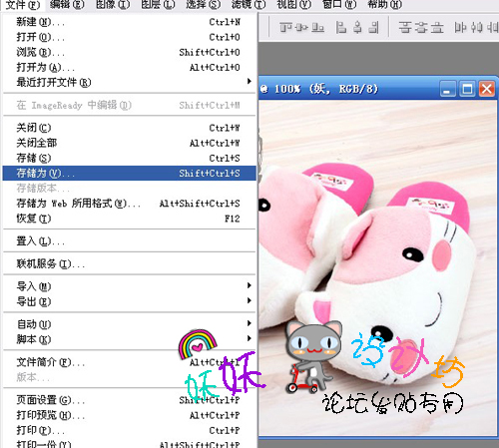Click the align right edges icon
499x448 pixels.
[x=373, y=28]
